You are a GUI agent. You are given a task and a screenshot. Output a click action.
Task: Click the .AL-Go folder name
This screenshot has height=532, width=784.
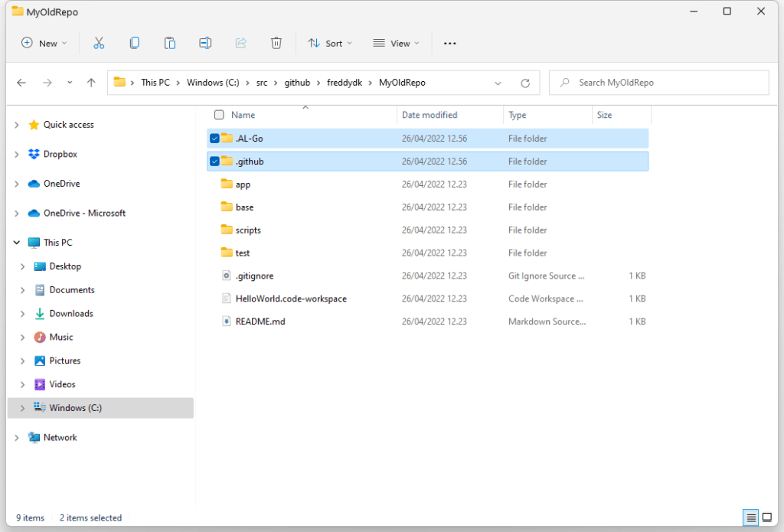(x=249, y=139)
